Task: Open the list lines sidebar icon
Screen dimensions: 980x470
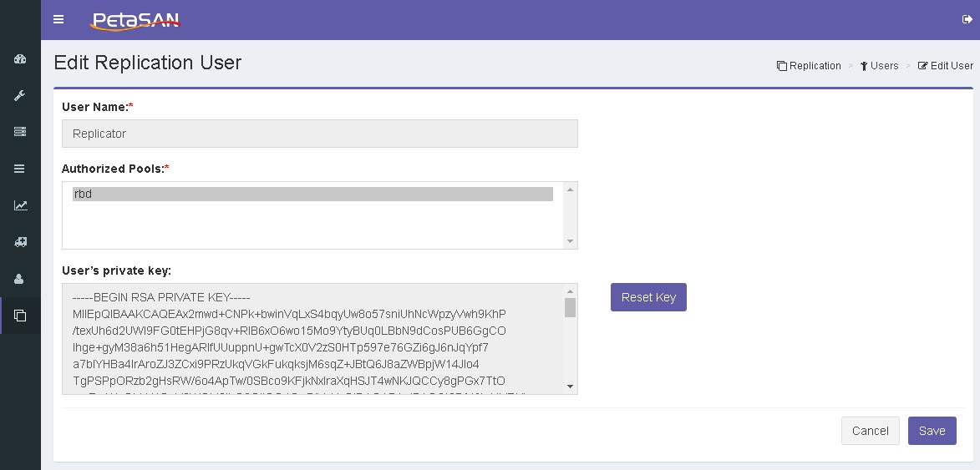Action: click(20, 169)
